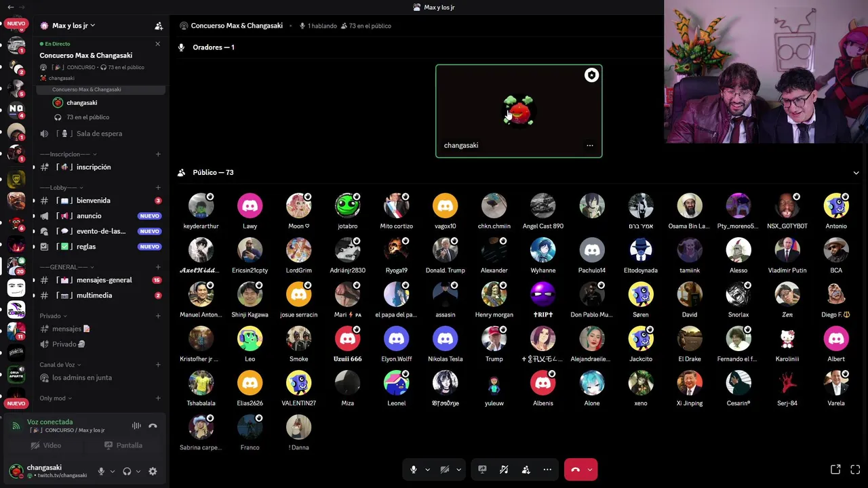This screenshot has height=488, width=868.
Task: Click the back arrow in title bar
Action: (x=11, y=7)
